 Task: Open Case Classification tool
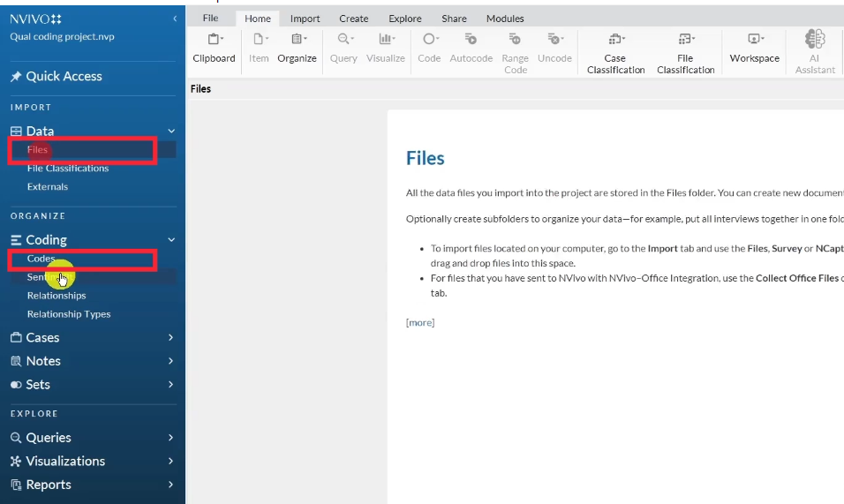(x=615, y=51)
